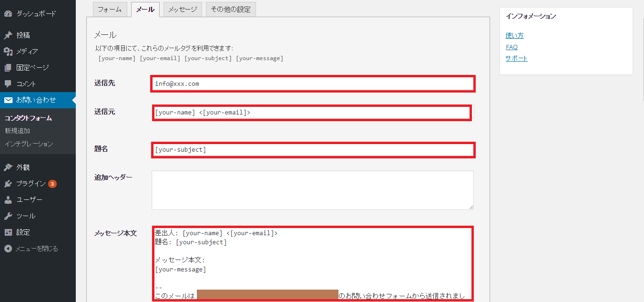Click the Dashboard gauge icon in sidebar
This screenshot has width=644, height=302.
[8, 13]
